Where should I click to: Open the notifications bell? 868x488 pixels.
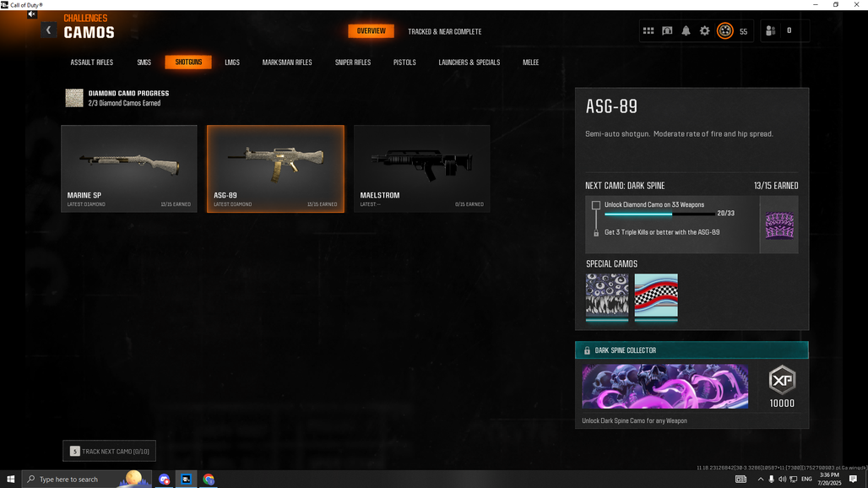tap(686, 31)
